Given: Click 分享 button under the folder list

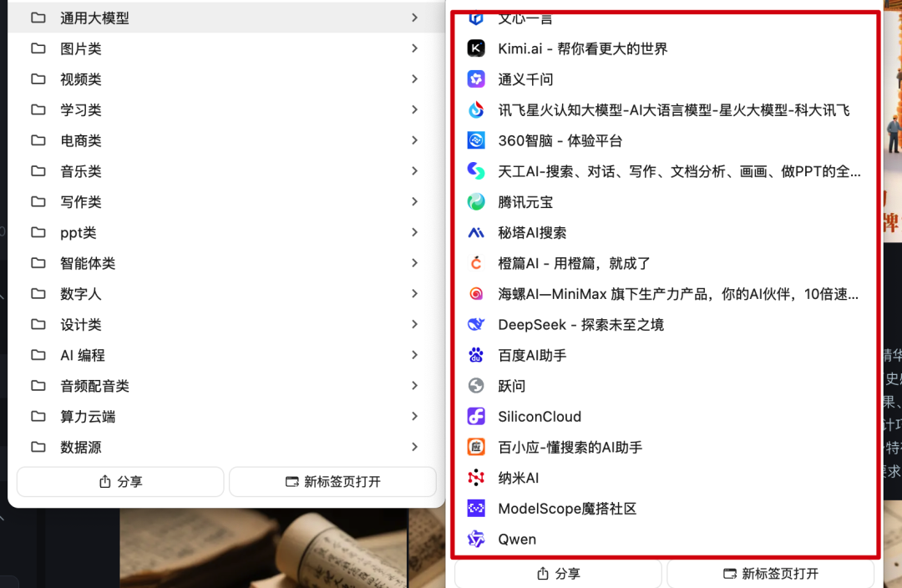Looking at the screenshot, I should coord(120,482).
